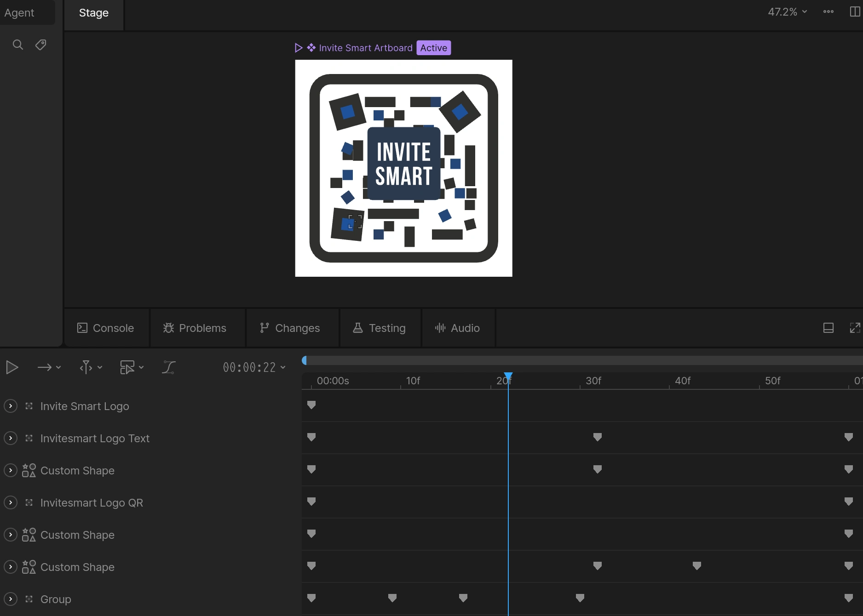Click the 10f mark on timeline ruler
Image resolution: width=863 pixels, height=616 pixels.
coord(413,381)
